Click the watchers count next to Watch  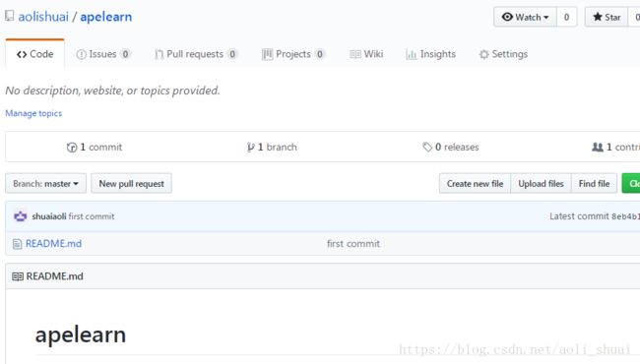pos(566,17)
